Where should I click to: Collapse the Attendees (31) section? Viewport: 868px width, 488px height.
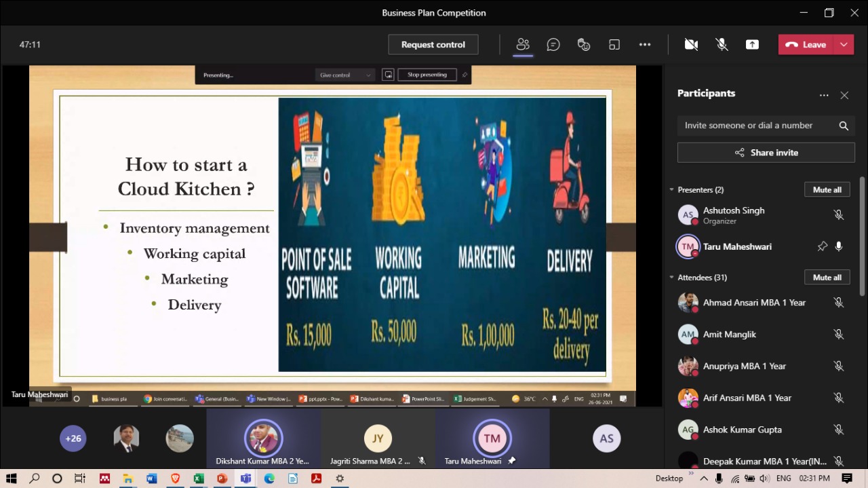(x=671, y=278)
